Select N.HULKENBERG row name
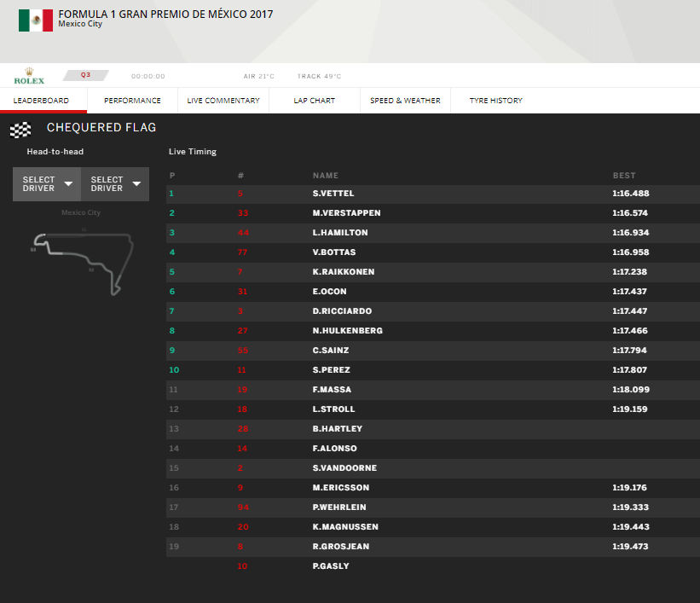Image resolution: width=700 pixels, height=603 pixels. click(347, 331)
